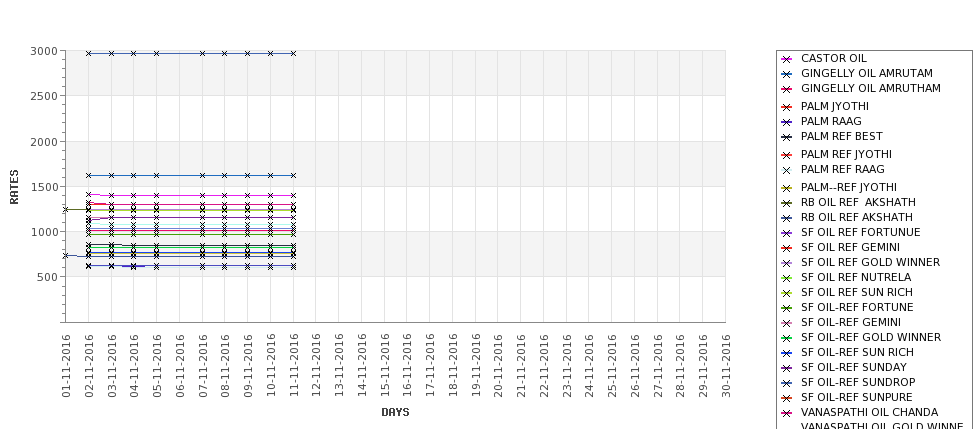975x429 pixels.
Task: Click the 25-11-2016 date label
Action: 612,366
